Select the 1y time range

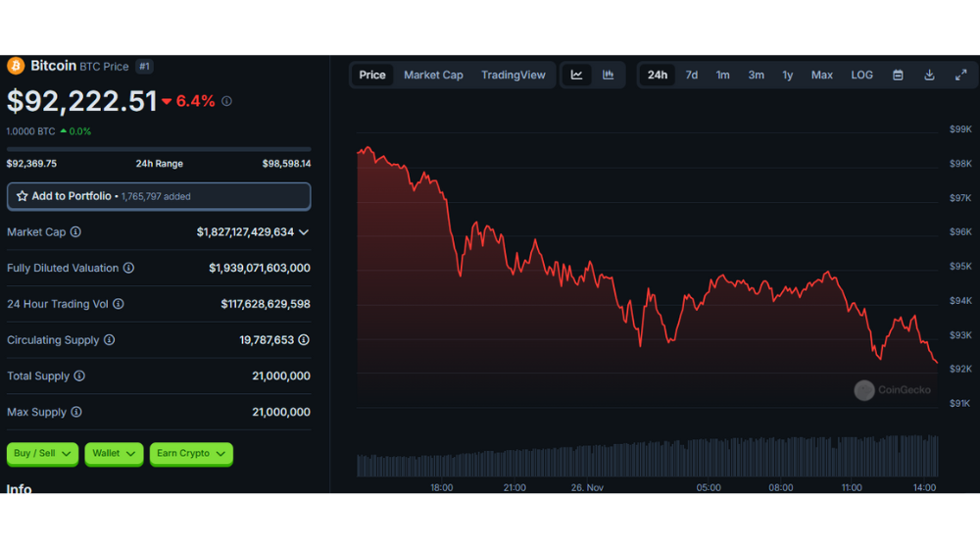(788, 75)
